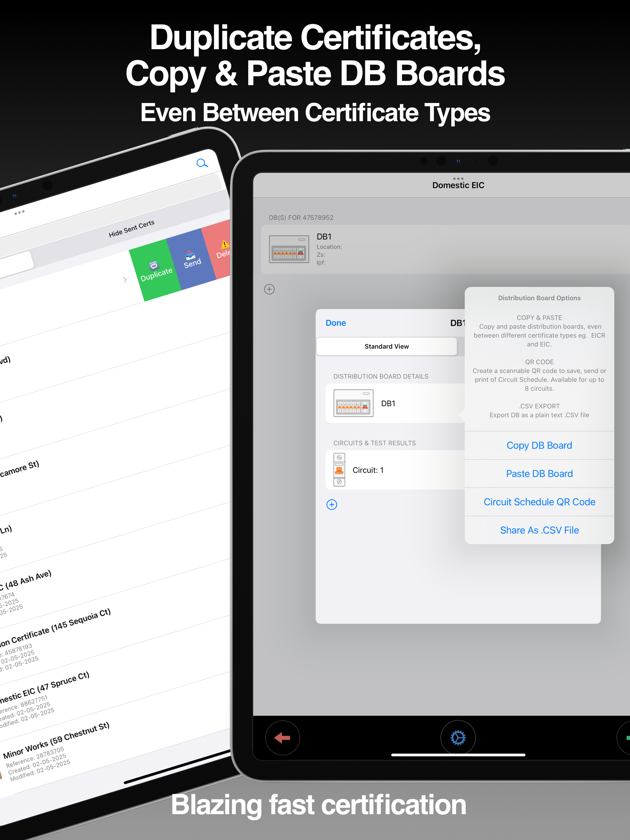Tap the DB1 board image under Distribution Board Details

click(353, 403)
